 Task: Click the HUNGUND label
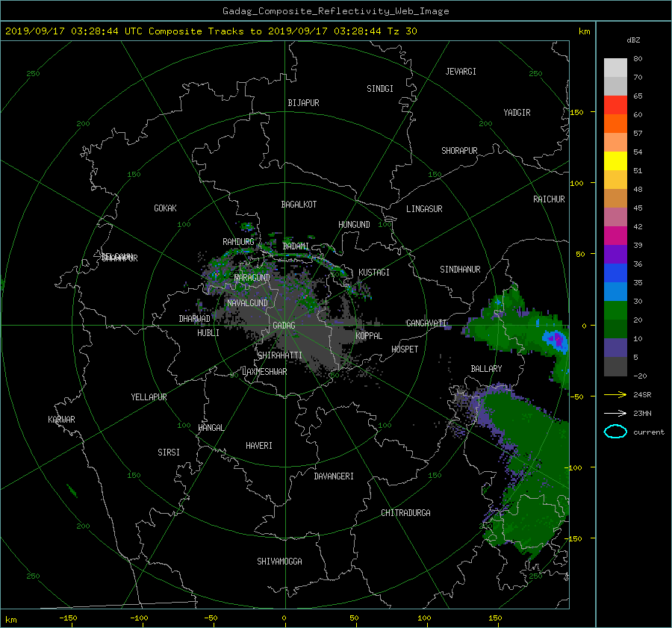click(354, 225)
